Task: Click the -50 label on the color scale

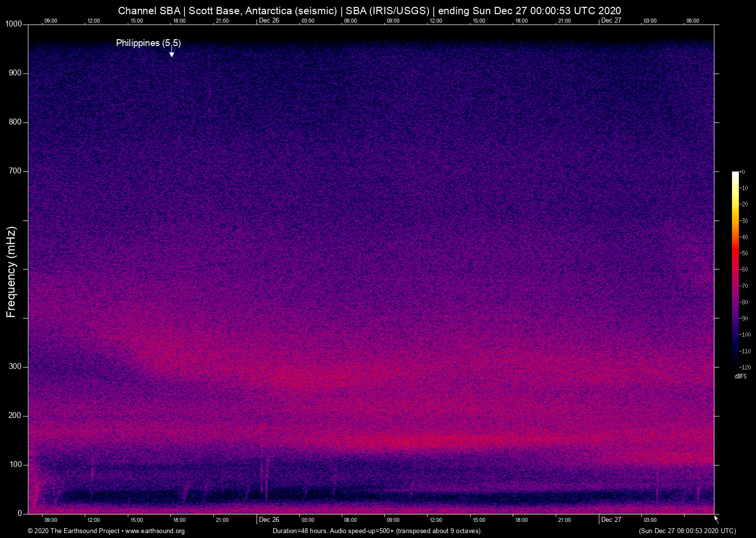Action: click(744, 253)
